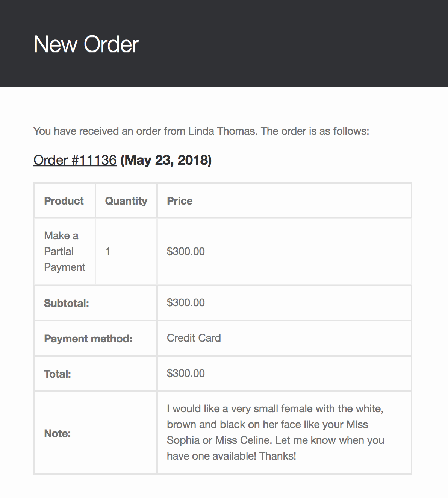The height and width of the screenshot is (498, 448).
Task: Click the Total amount $300.00
Action: pos(186,373)
